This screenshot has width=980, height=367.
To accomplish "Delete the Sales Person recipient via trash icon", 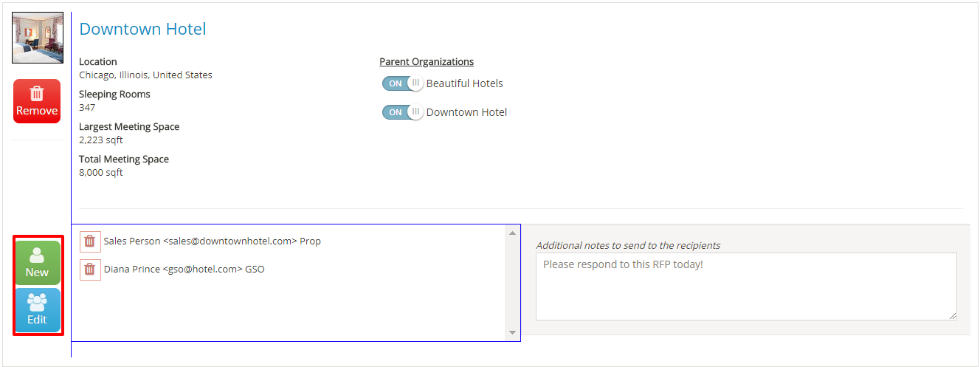I will coord(90,241).
